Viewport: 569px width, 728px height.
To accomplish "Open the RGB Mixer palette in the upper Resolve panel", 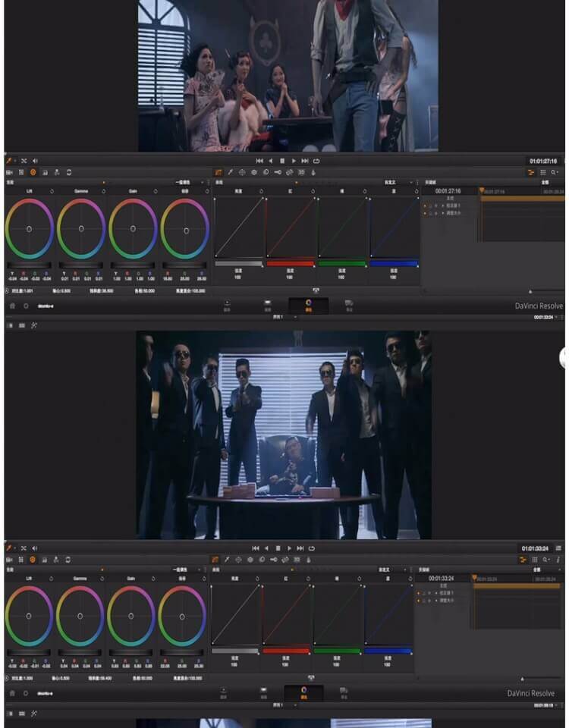I will tap(45, 172).
